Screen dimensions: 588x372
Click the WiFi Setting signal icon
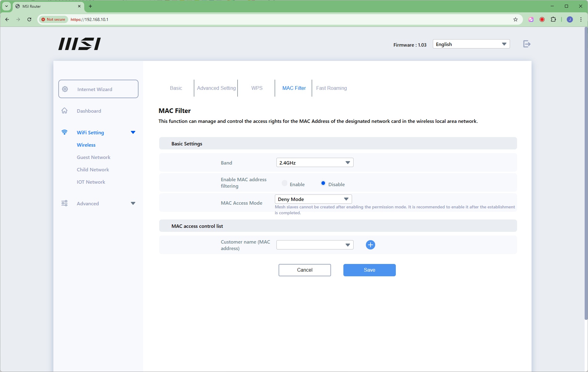[x=64, y=132]
